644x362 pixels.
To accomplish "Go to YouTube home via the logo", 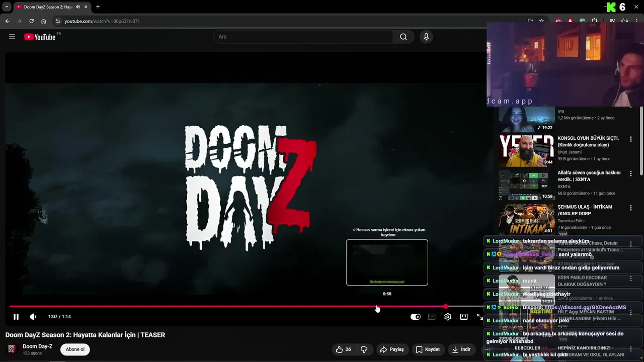I will coord(40,37).
